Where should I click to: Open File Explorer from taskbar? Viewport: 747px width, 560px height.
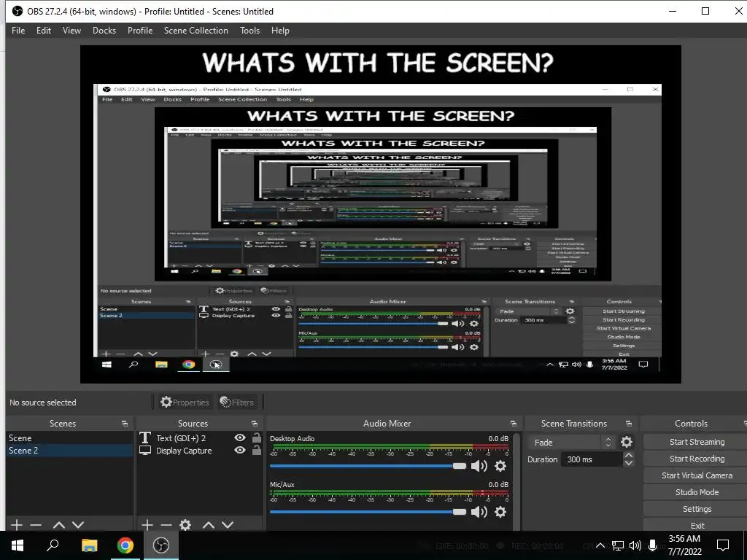coord(89,545)
